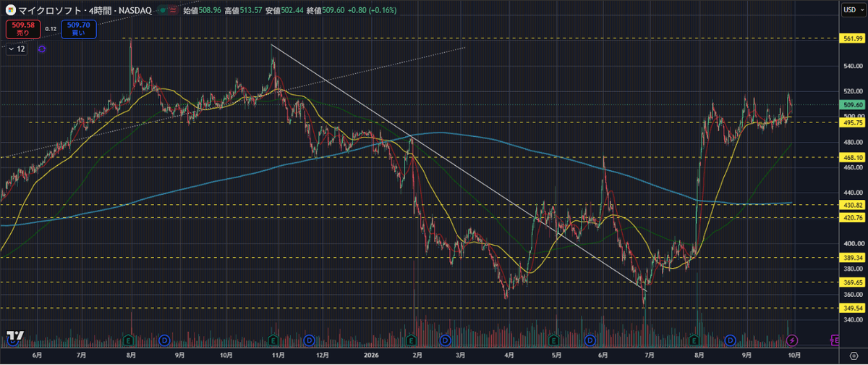Image resolution: width=868 pixels, height=365 pixels.
Task: Click the August 2026 earnings E marker
Action: click(694, 339)
